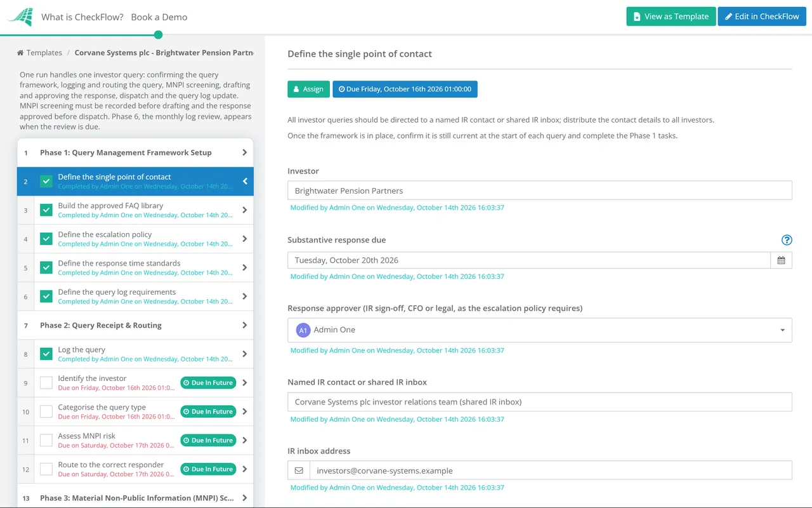
Task: Click the home icon beside Templates breadcrumb
Action: tap(21, 53)
